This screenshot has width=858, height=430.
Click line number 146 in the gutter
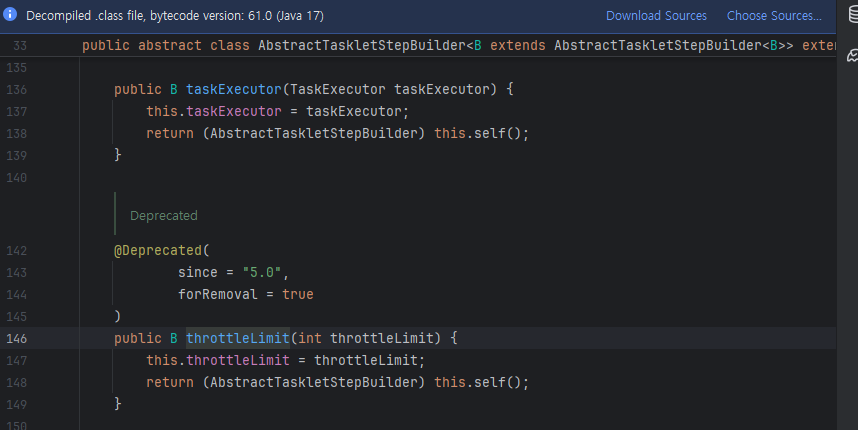[x=16, y=339]
